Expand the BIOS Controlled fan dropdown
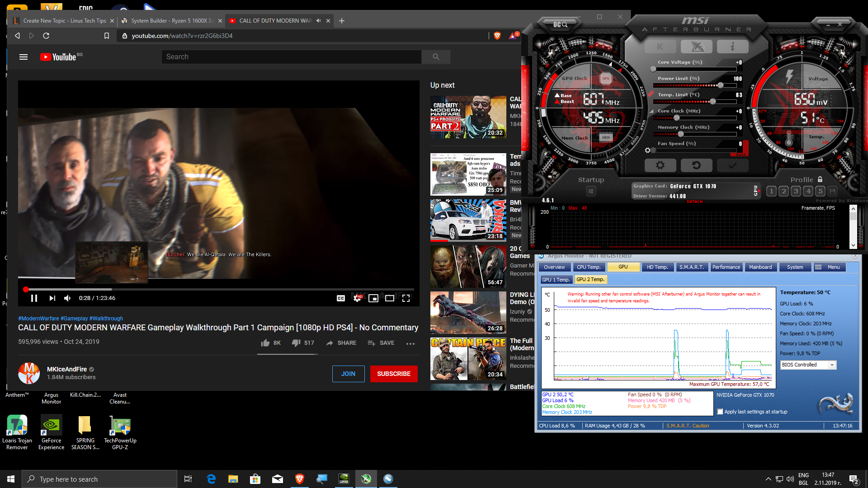868x488 pixels. (832, 365)
